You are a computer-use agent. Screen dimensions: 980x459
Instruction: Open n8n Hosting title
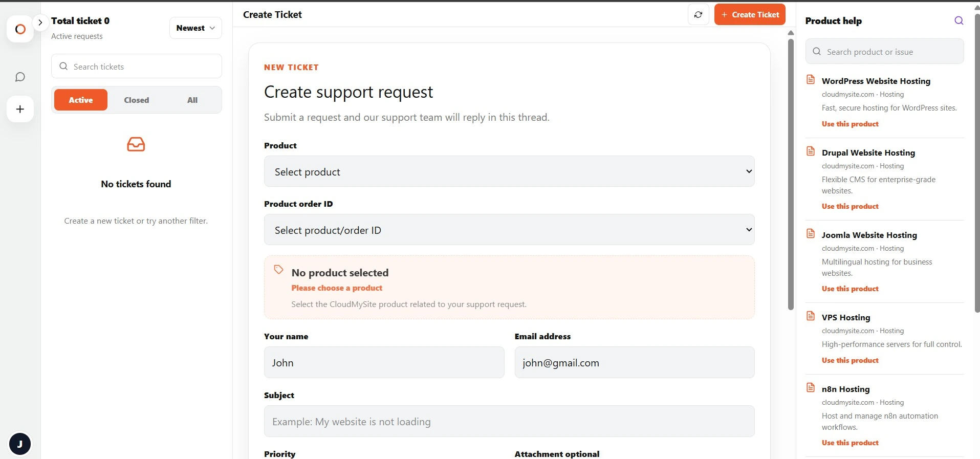(845, 389)
